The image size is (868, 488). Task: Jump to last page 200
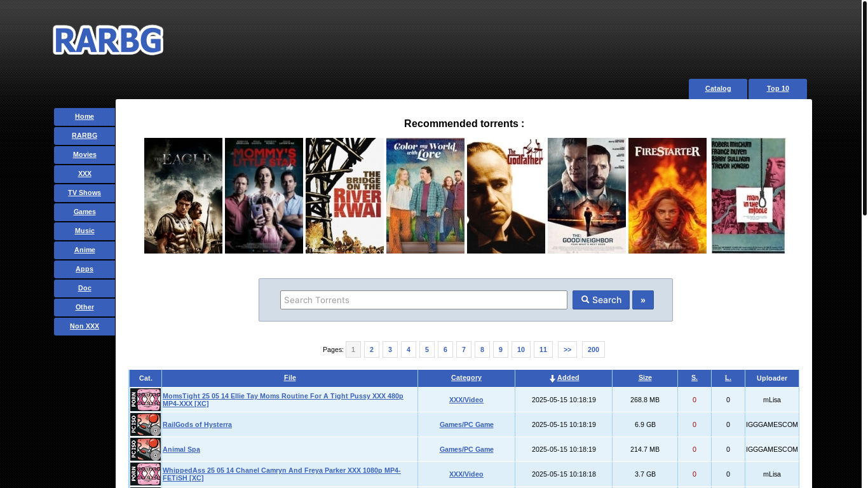coord(593,349)
